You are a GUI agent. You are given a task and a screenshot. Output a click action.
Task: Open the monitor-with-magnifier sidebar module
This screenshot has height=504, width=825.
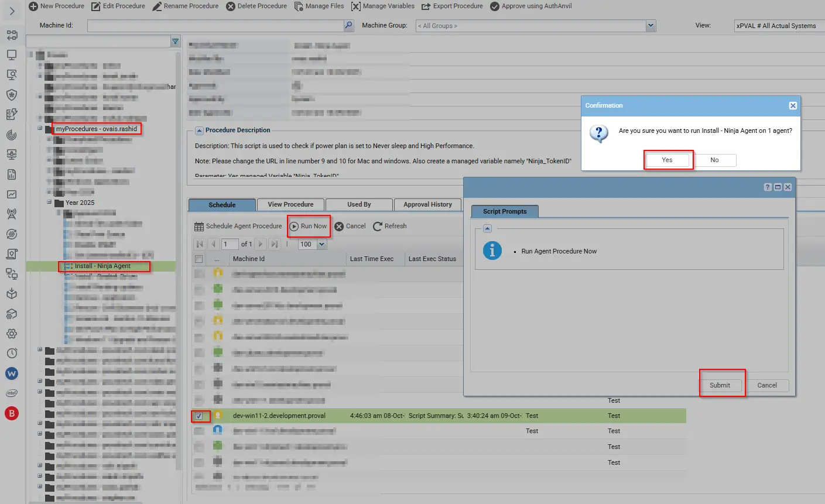12,74
